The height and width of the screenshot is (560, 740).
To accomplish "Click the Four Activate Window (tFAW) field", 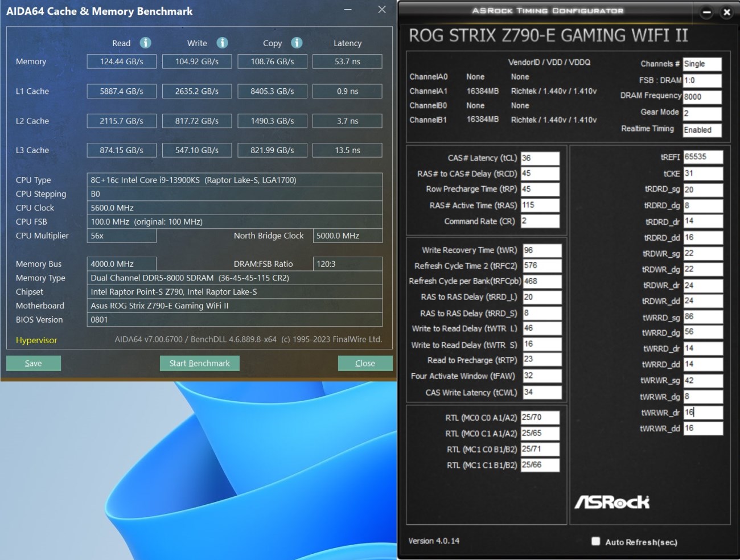I will tap(542, 376).
